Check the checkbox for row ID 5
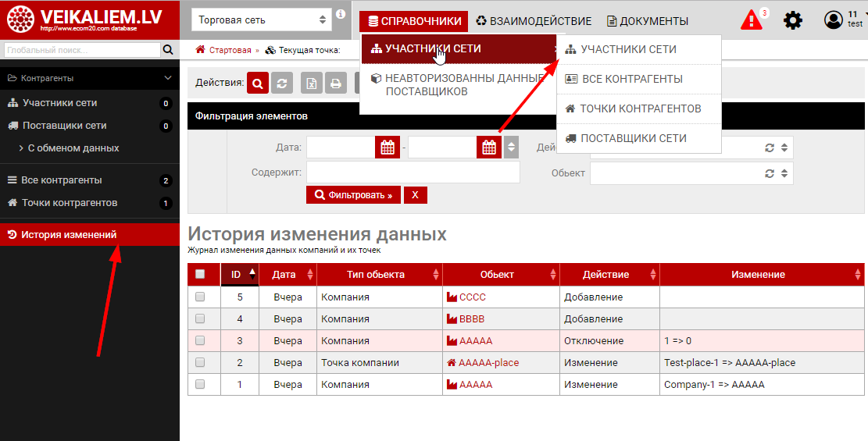Viewport: 868px width, 441px height. 200,297
